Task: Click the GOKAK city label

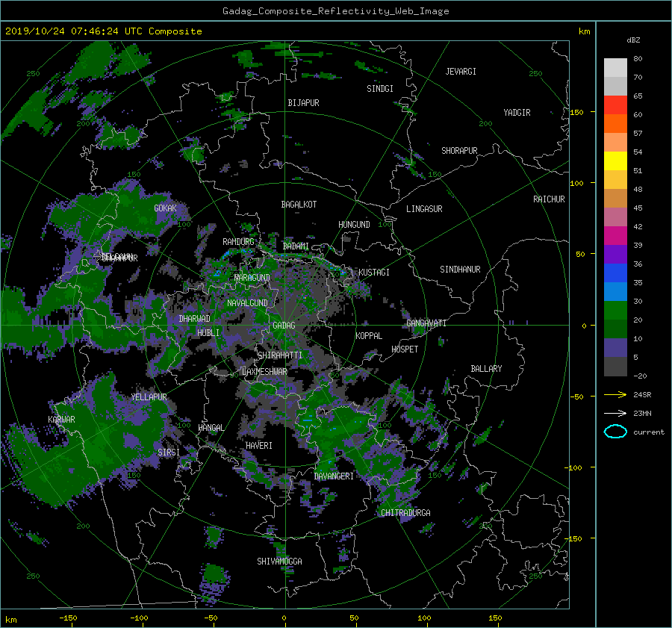Action: 166,208
